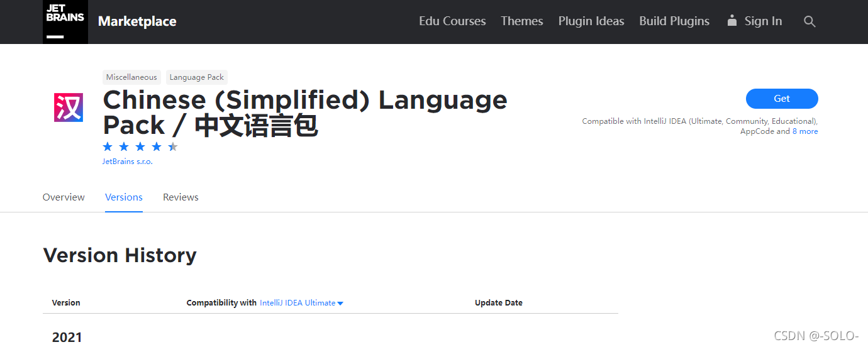Click the 2021 year group label
Image resolution: width=868 pixels, height=347 pixels.
click(67, 337)
